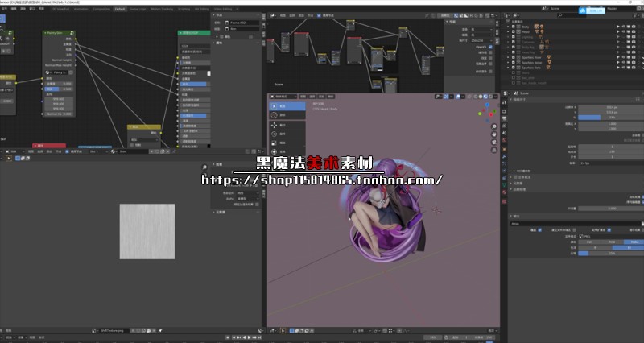Hide Sparkles Noise collection eye icon
This screenshot has width=644, height=343.
[623, 63]
